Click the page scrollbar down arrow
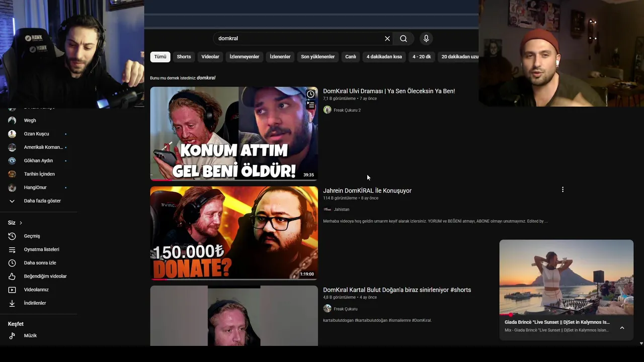Screen dimensions: 644x362 [x=641, y=343]
